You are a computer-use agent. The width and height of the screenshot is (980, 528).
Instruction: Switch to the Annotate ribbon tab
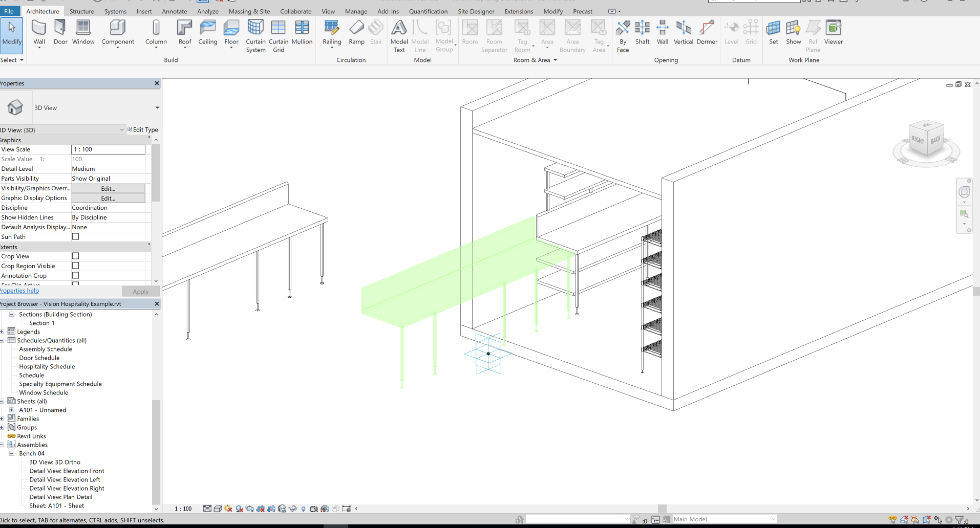coord(174,11)
